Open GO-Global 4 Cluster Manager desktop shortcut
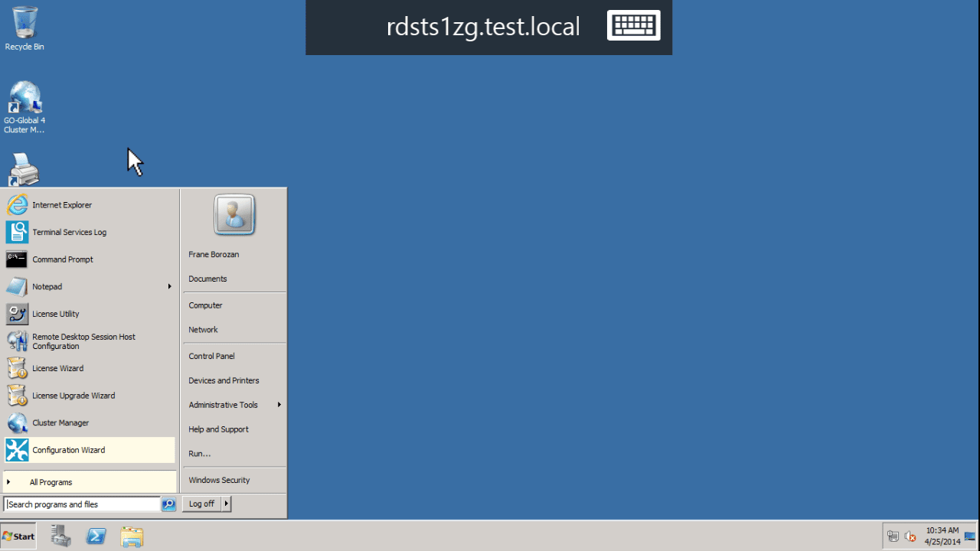 pos(24,108)
